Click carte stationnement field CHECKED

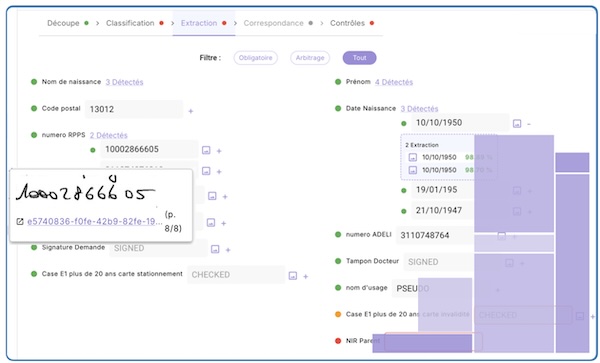click(x=236, y=275)
